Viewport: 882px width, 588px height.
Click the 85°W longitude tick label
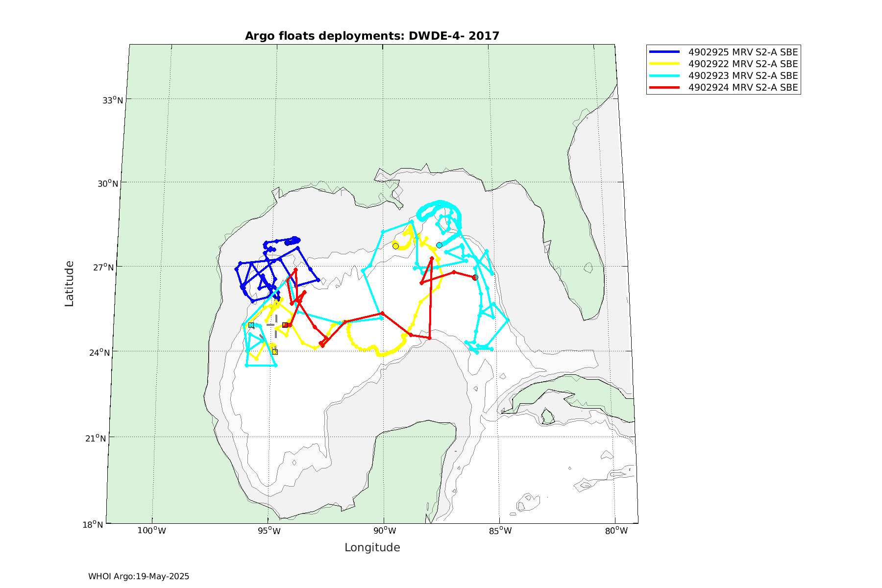point(500,530)
